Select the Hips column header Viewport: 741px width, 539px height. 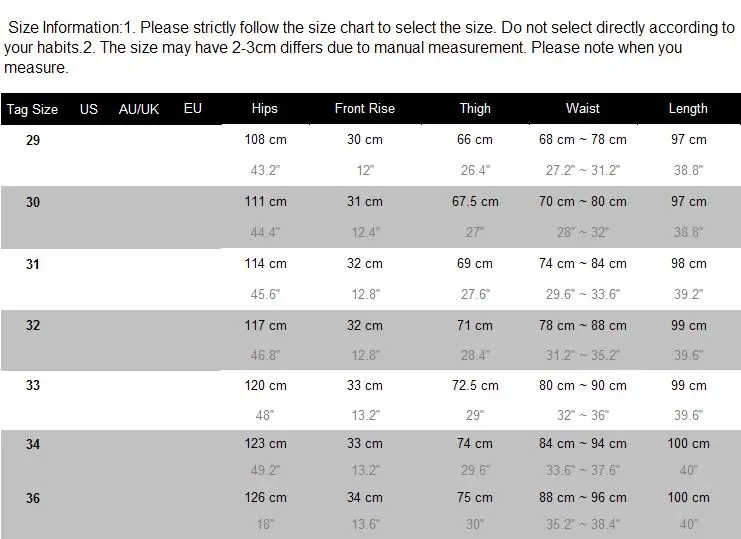(265, 109)
